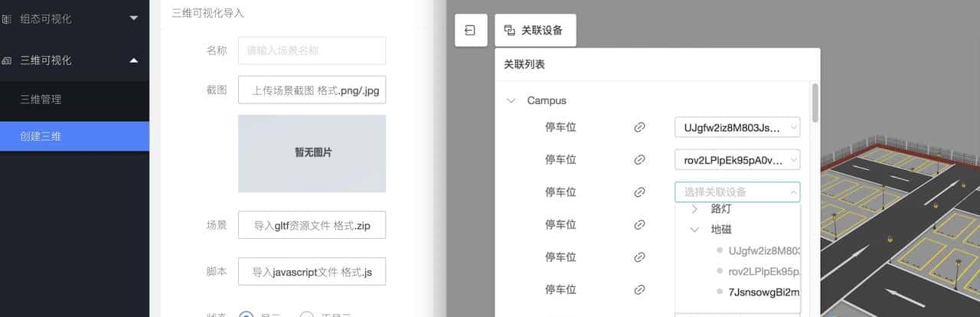980x317 pixels.
Task: Open the rov2LPlpEk95pA0v… device dropdown
Action: [x=737, y=159]
